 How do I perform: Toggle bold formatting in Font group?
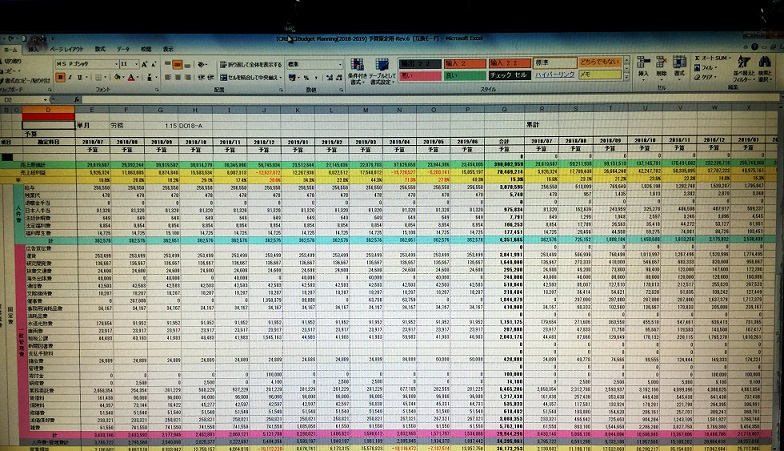[60, 78]
